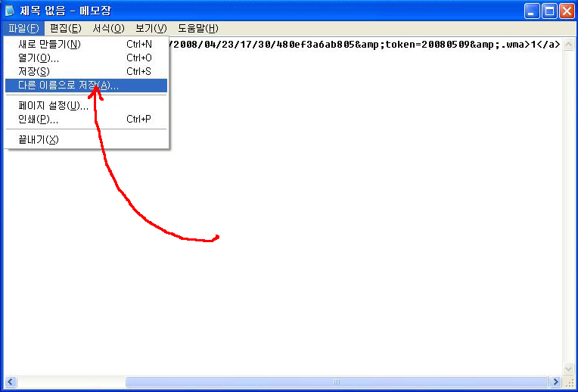Click the Notepad title bar icon

[x=9, y=11]
